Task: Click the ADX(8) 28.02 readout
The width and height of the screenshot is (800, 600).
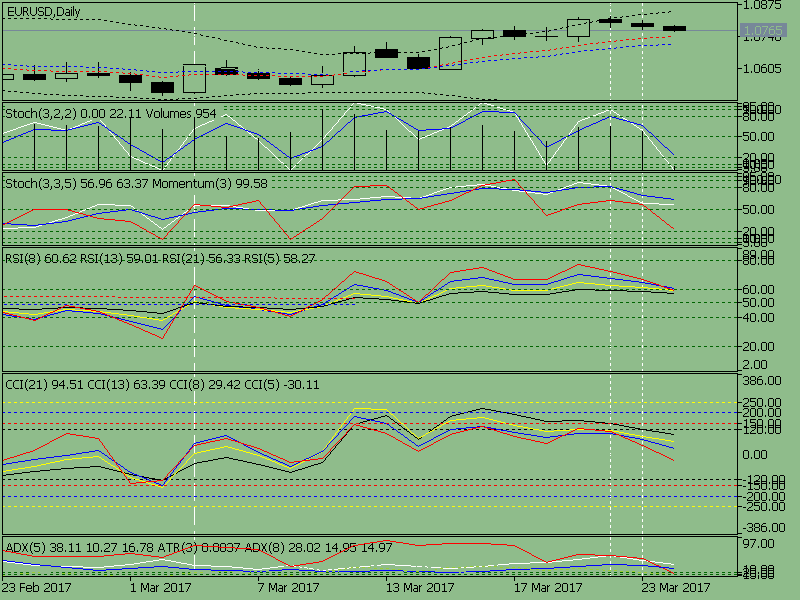Action: 281,547
